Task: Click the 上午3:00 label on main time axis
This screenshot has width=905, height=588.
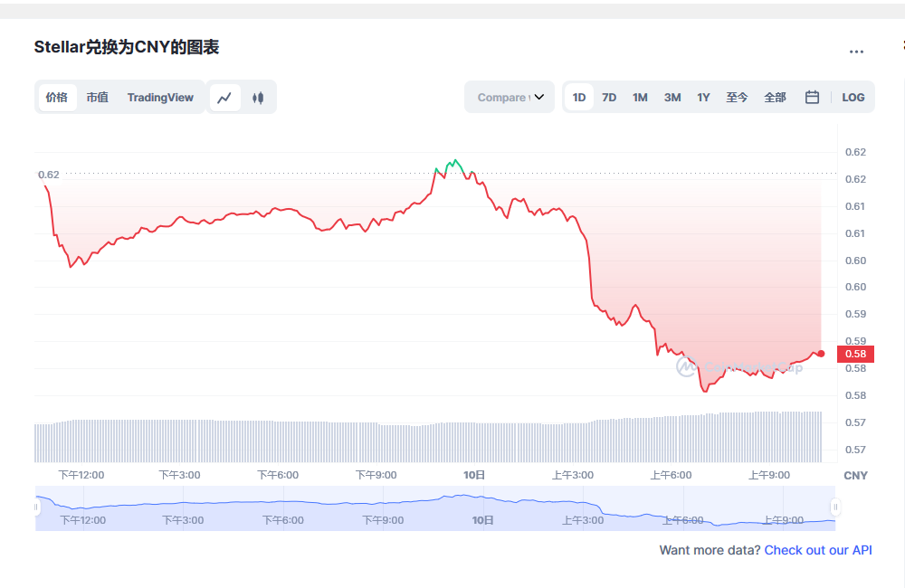Action: (573, 475)
